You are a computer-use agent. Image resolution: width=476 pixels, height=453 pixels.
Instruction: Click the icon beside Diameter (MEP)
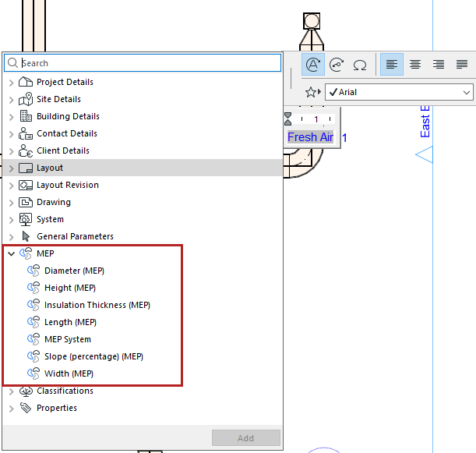pos(33,271)
